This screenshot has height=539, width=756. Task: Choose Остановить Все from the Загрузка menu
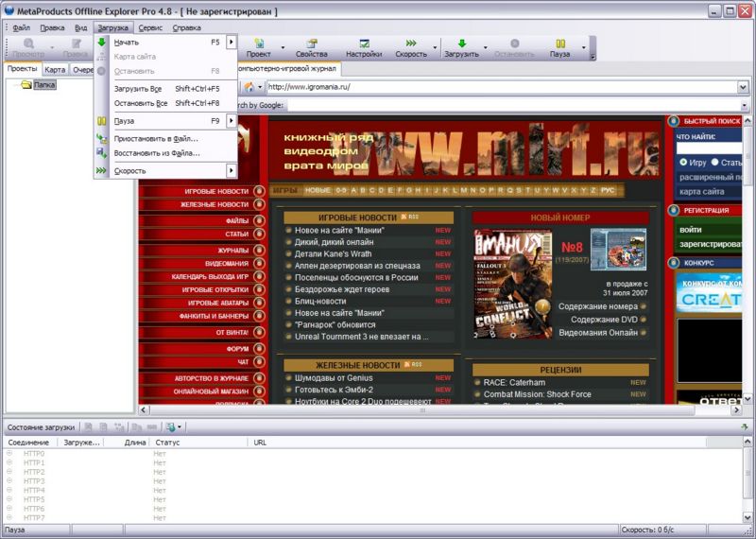166,103
